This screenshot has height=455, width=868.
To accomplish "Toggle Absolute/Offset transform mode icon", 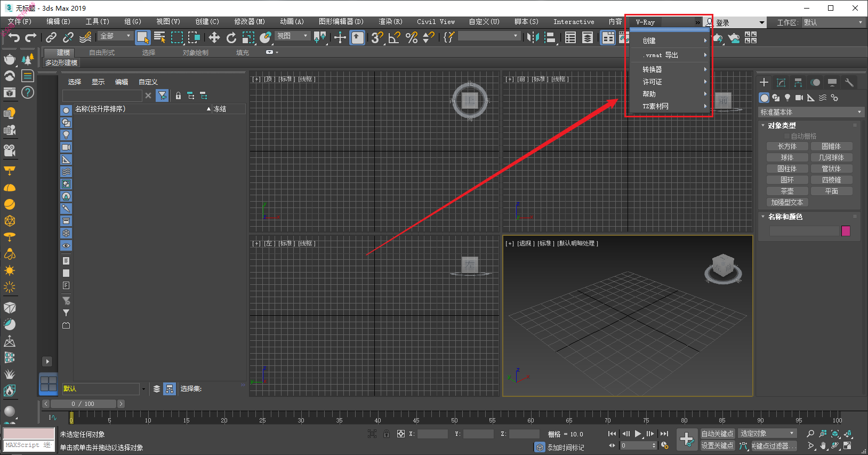I will (401, 434).
